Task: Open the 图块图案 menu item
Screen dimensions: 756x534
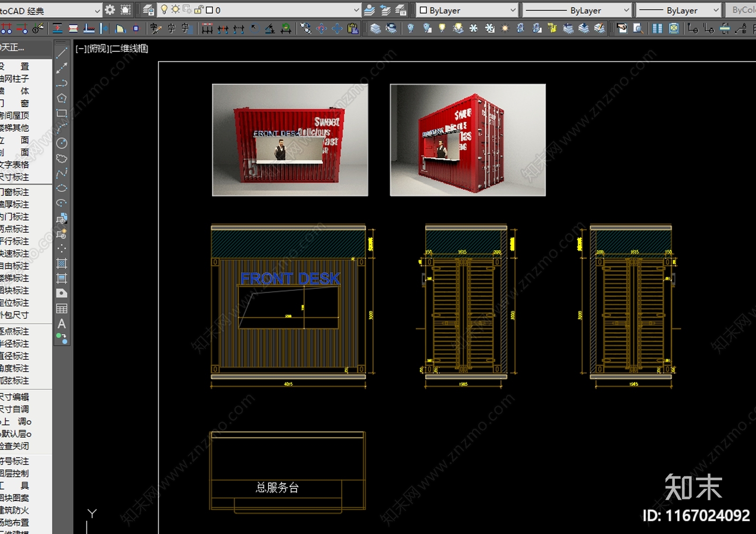Action: (x=15, y=498)
